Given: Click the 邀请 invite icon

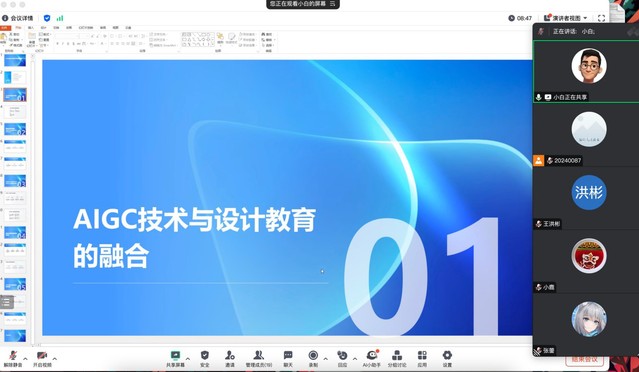Looking at the screenshot, I should coord(230,359).
